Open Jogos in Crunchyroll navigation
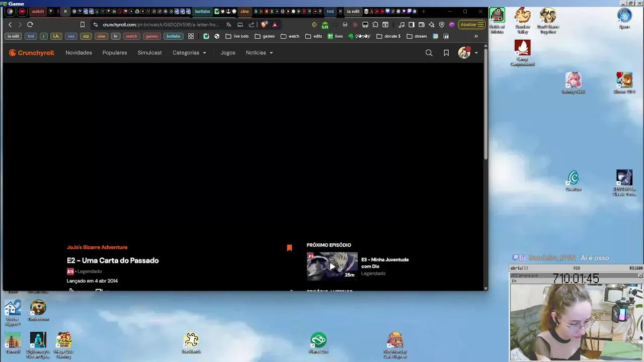The width and height of the screenshot is (644, 362). coord(228,53)
